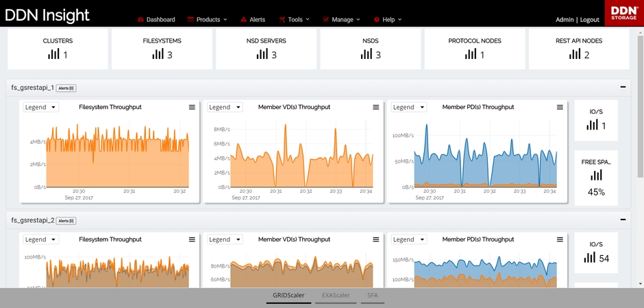The height and width of the screenshot is (308, 644).
Task: Open hamburger menu on first Member PD(s) Throughput chart
Action: [x=560, y=107]
